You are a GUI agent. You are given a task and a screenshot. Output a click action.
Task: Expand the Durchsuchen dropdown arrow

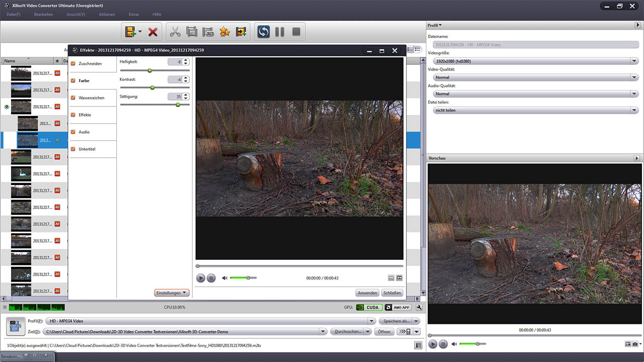(x=368, y=331)
